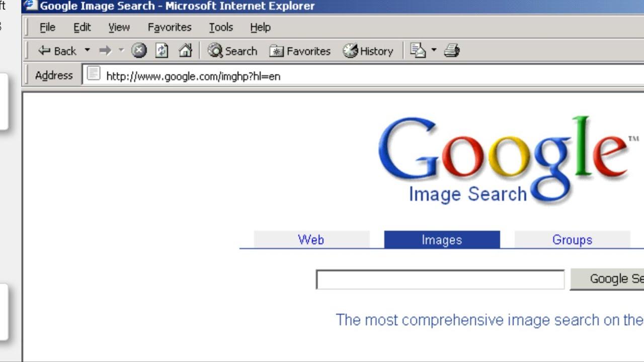Image resolution: width=644 pixels, height=362 pixels.
Task: Click the page icon in address bar
Action: (x=94, y=74)
